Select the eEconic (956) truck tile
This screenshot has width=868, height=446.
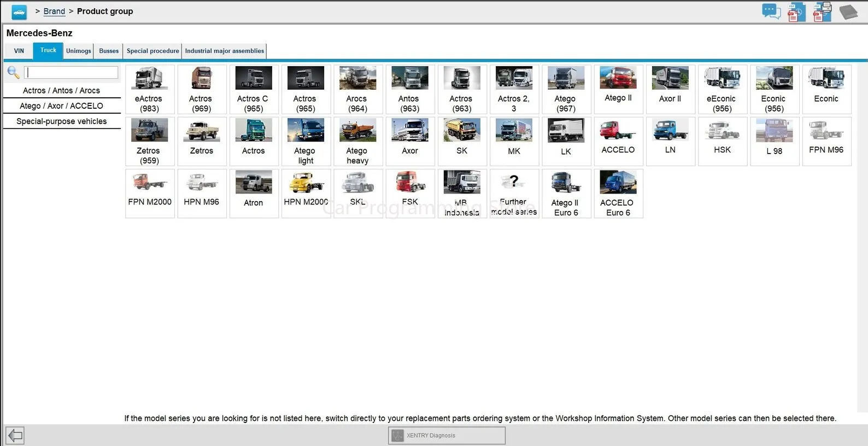722,89
